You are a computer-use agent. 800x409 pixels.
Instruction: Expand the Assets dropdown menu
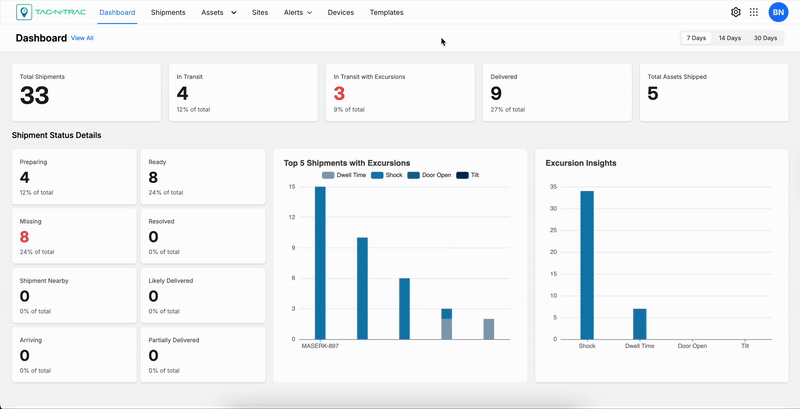click(x=219, y=12)
